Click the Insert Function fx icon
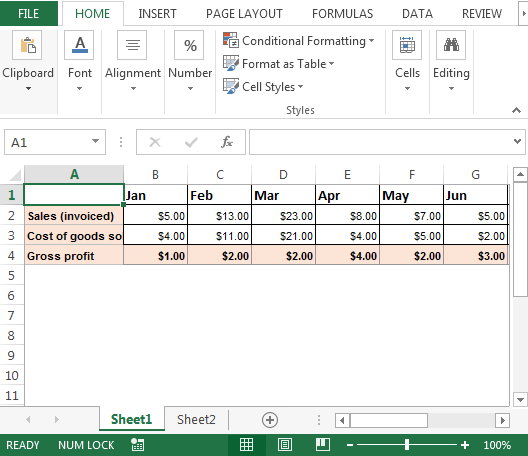Image resolution: width=528 pixels, height=456 pixels. [227, 142]
